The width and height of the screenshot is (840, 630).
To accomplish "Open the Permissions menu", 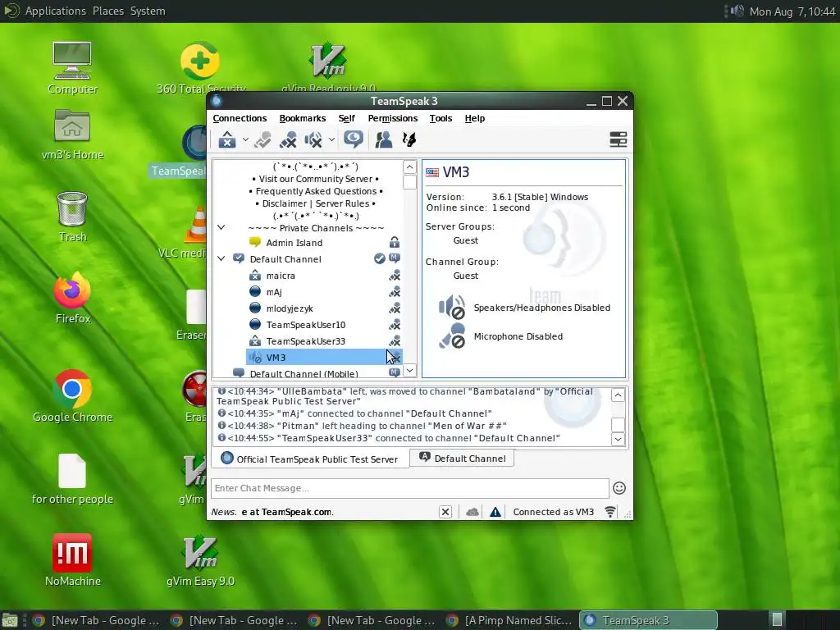I will tap(393, 118).
